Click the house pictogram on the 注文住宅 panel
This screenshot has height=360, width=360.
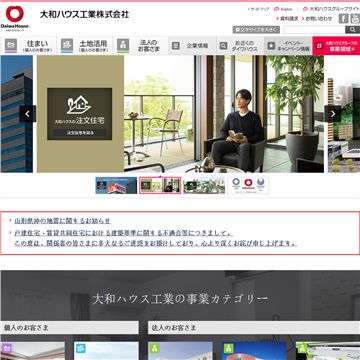(79, 104)
